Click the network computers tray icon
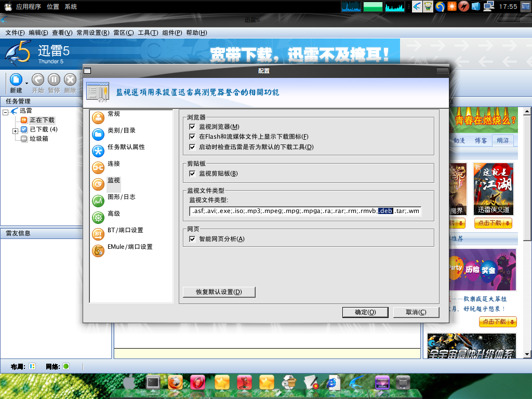The image size is (532, 399). click(488, 6)
